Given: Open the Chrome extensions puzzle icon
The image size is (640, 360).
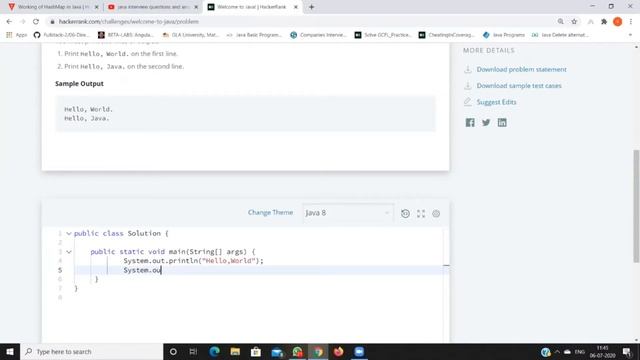Looking at the screenshot, I should pos(604,22).
